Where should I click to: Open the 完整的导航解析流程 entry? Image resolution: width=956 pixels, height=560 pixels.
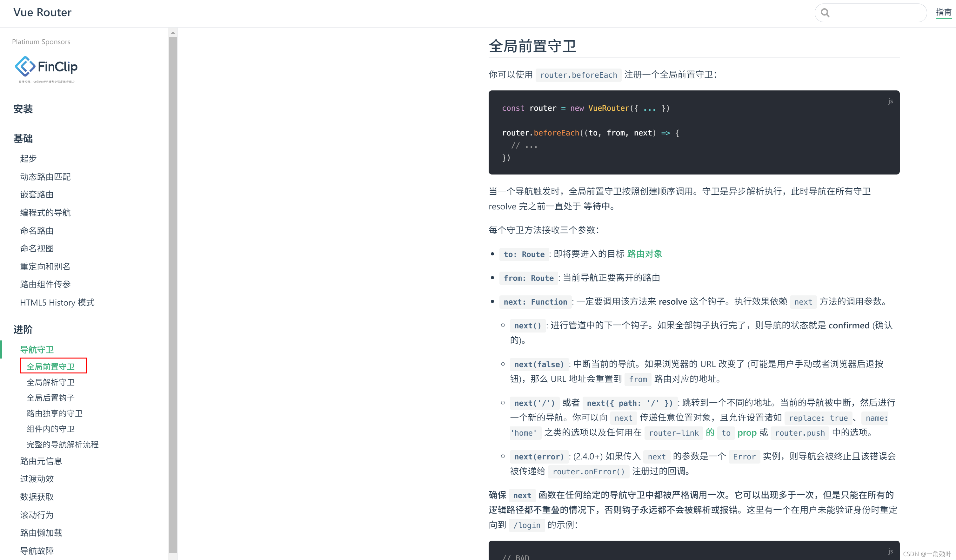click(x=63, y=445)
